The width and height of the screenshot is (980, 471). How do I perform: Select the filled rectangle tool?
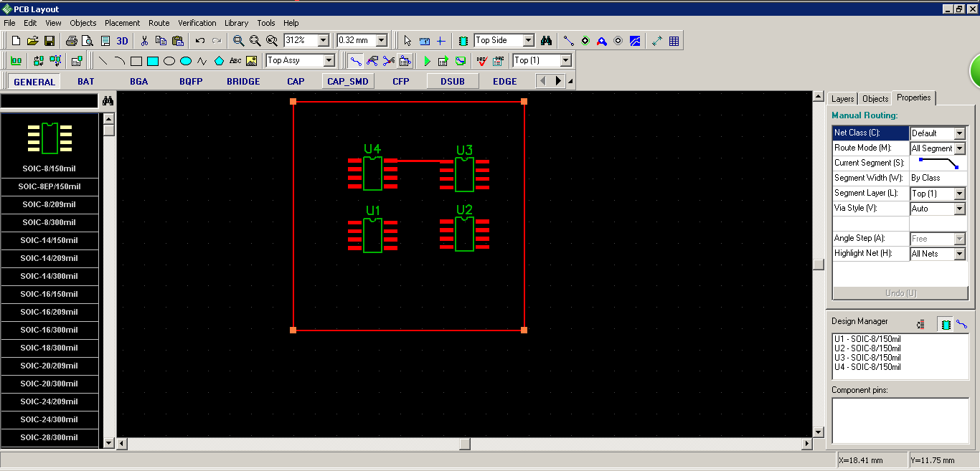[x=153, y=61]
